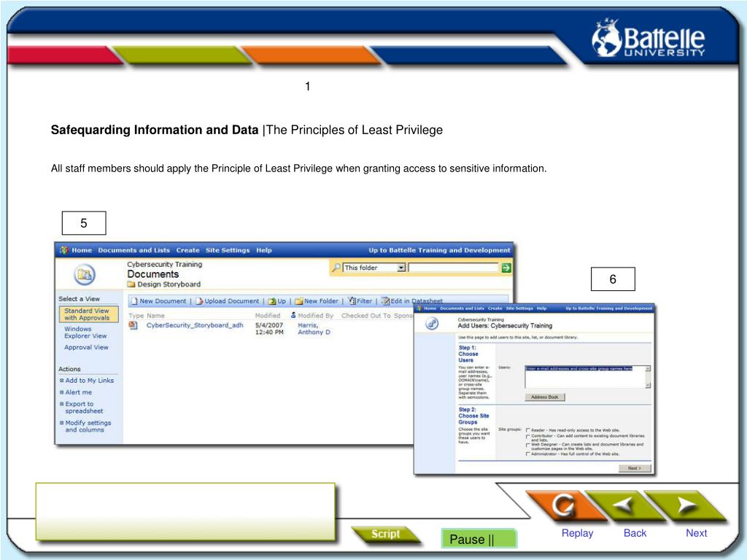This screenshot has width=747, height=560.
Task: Click bullet icon beside Add to My Links
Action: 61,381
